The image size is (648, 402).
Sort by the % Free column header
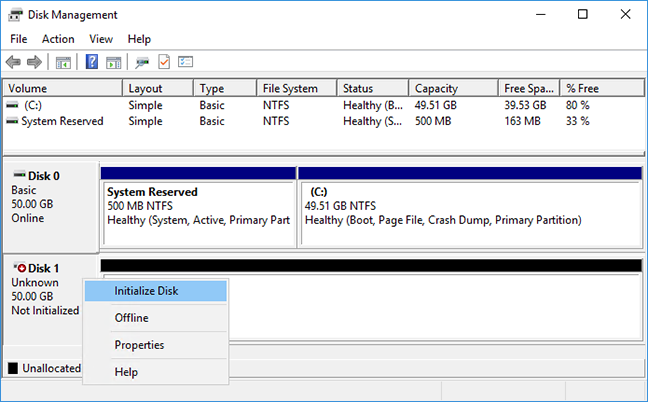pos(602,88)
